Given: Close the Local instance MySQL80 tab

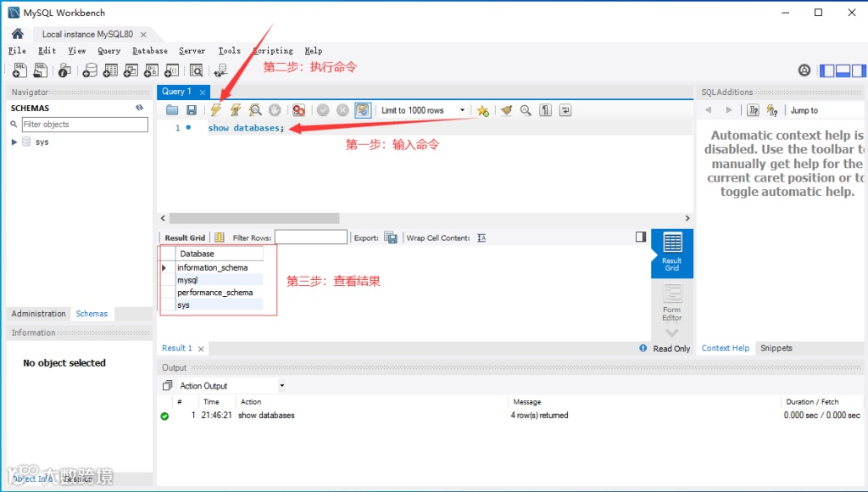Looking at the screenshot, I should [x=143, y=34].
